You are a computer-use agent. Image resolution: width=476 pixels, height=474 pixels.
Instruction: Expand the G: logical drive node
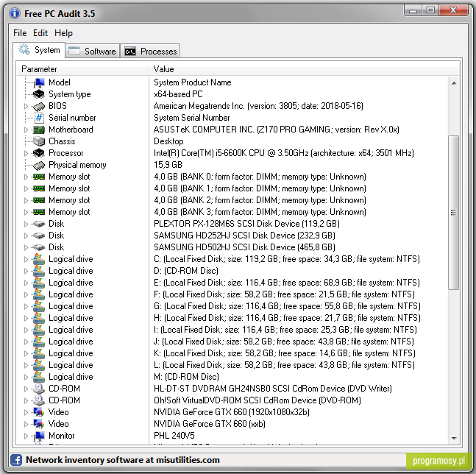pyautogui.click(x=26, y=307)
